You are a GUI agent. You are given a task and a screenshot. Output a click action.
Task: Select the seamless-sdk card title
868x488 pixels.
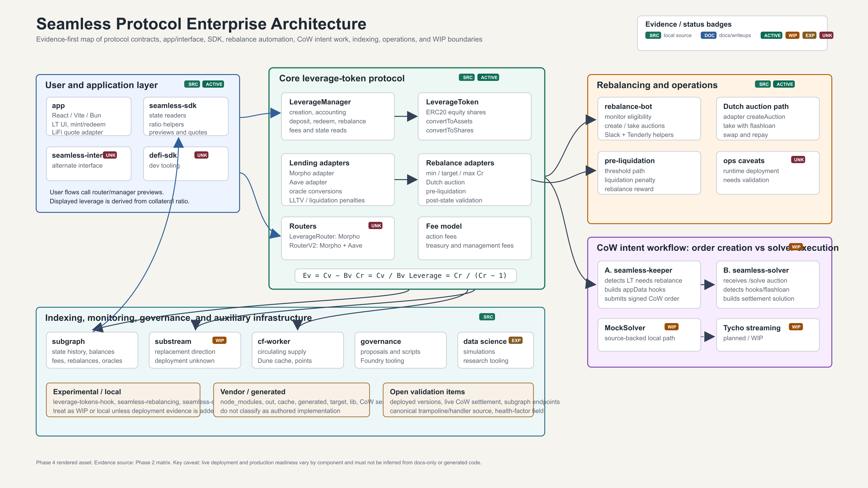click(x=173, y=106)
